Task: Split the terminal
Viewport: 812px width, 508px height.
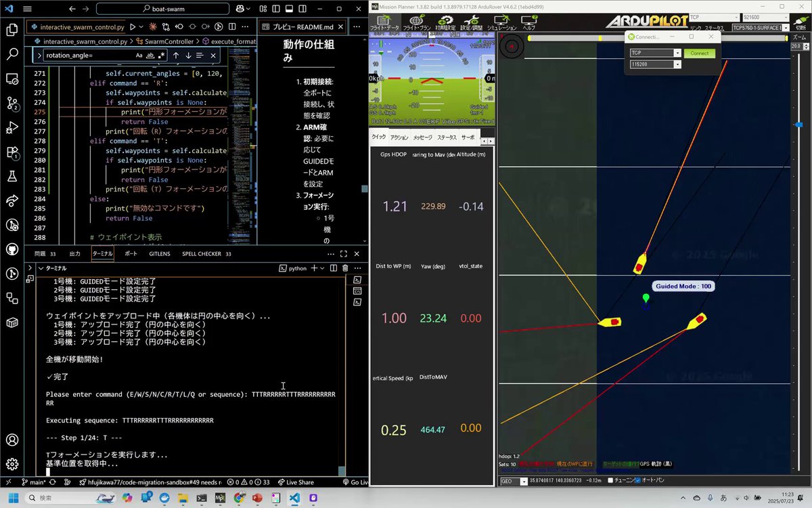Action: pos(333,268)
